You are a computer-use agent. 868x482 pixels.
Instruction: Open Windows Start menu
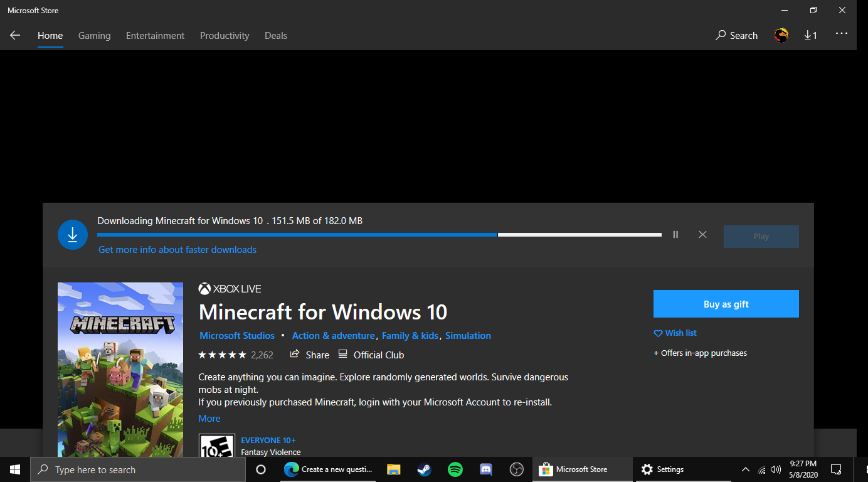click(x=15, y=469)
